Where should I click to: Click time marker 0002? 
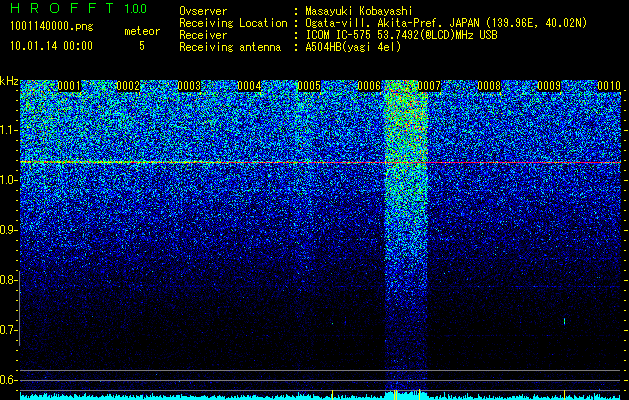pyautogui.click(x=128, y=86)
